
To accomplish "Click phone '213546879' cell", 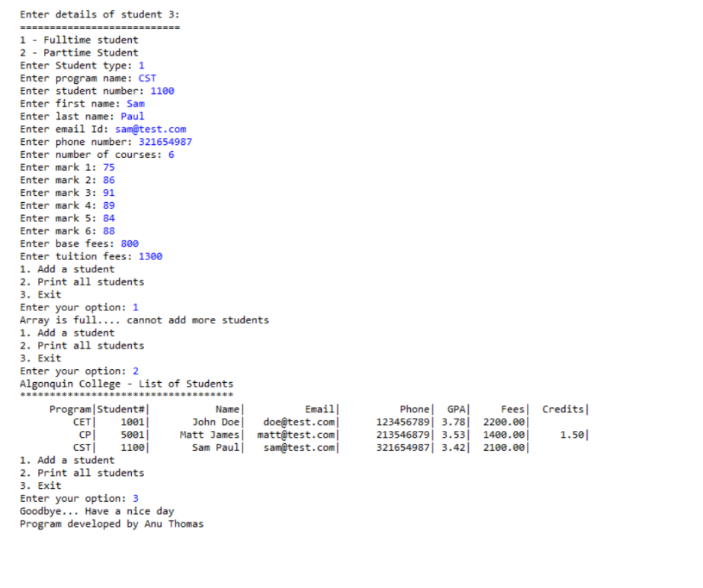I will [403, 435].
